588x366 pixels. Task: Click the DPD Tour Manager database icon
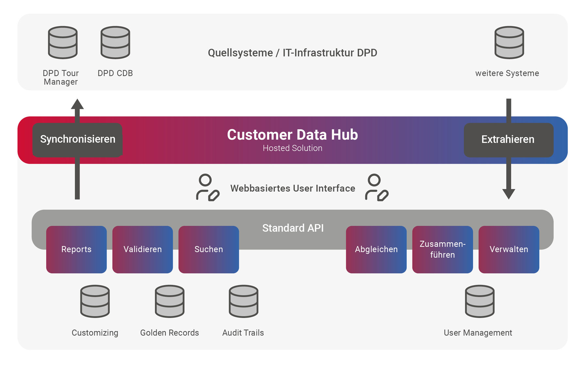pos(62,43)
